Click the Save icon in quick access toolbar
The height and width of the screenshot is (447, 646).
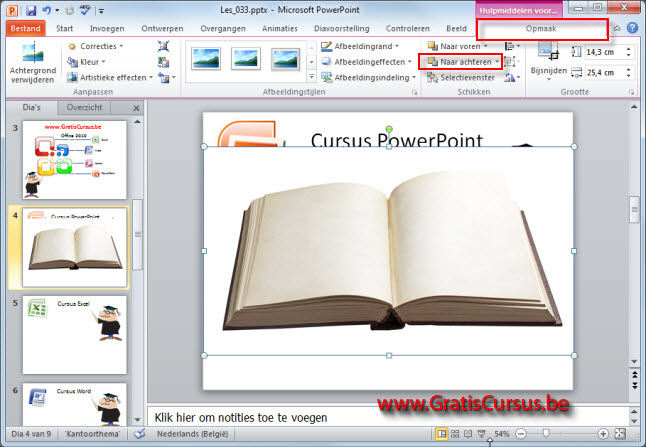30,10
